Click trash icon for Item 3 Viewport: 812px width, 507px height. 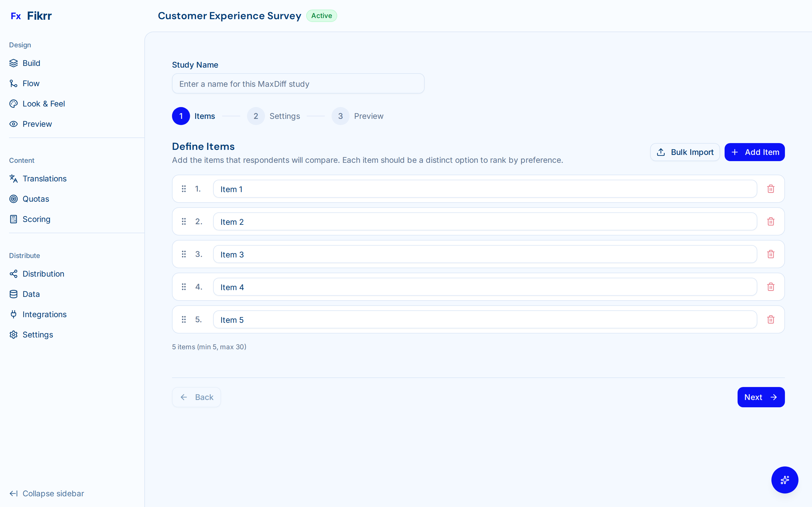tap(771, 254)
